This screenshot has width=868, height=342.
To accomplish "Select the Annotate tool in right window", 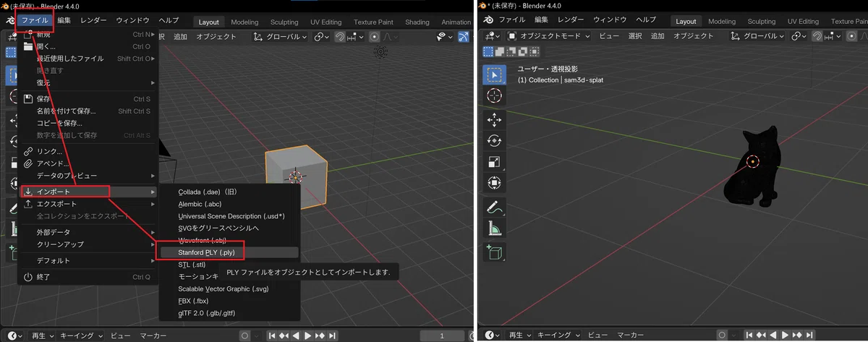I will tap(495, 207).
